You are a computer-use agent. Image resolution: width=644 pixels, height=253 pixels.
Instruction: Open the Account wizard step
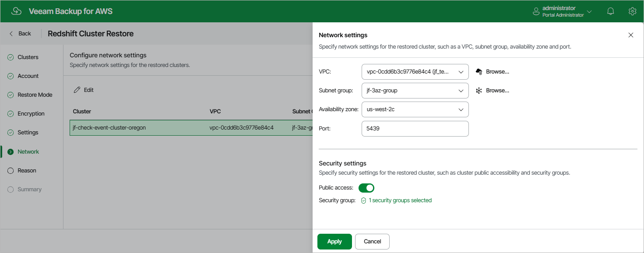click(28, 76)
